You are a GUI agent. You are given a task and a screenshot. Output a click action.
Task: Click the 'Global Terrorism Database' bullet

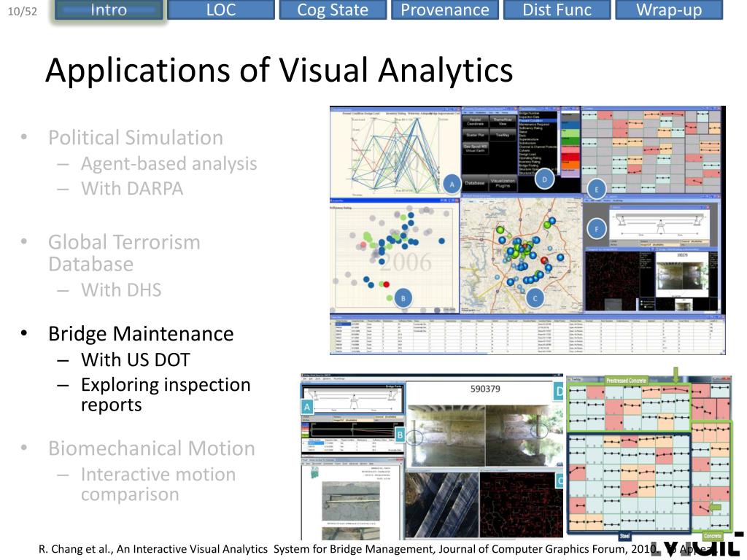tap(124, 253)
